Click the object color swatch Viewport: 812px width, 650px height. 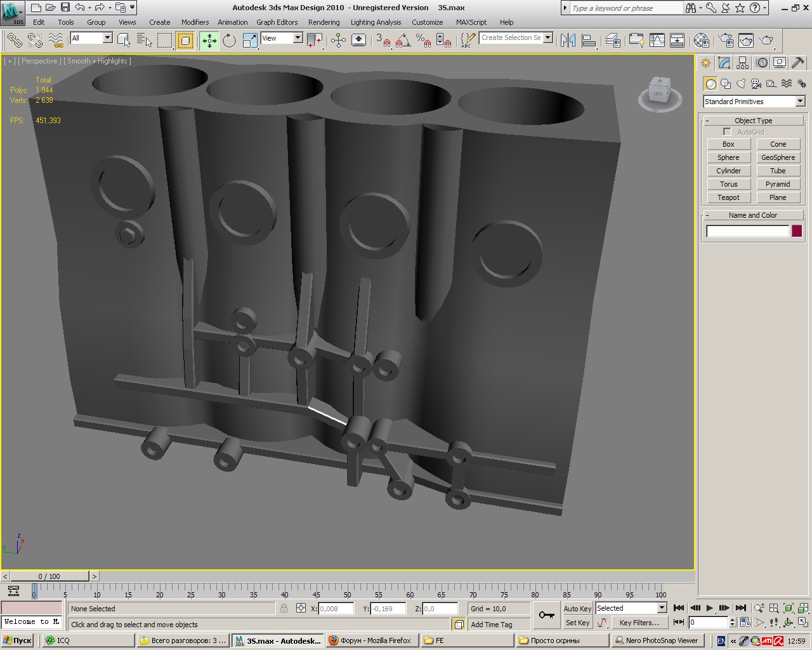(x=797, y=231)
